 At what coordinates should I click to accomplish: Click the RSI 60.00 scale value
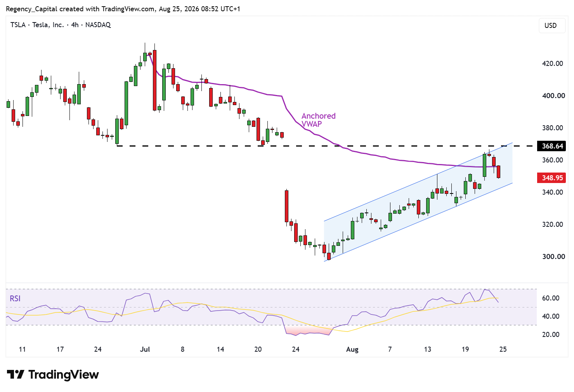click(x=551, y=298)
